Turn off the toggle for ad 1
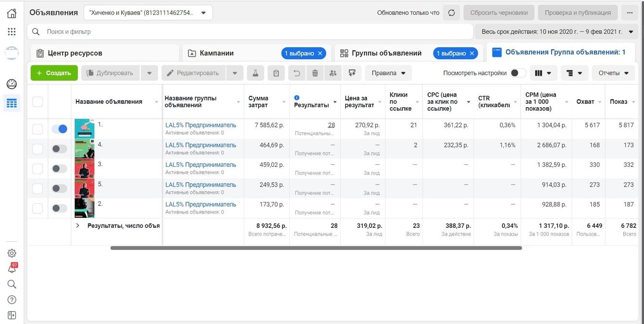The height and width of the screenshot is (324, 644). [x=60, y=129]
